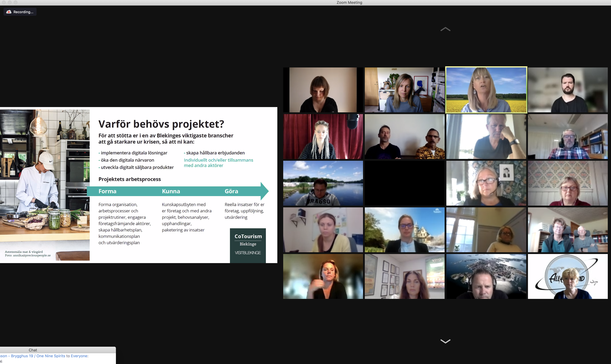Click the Zoom Meeting window title
611x364 pixels.
click(349, 2)
